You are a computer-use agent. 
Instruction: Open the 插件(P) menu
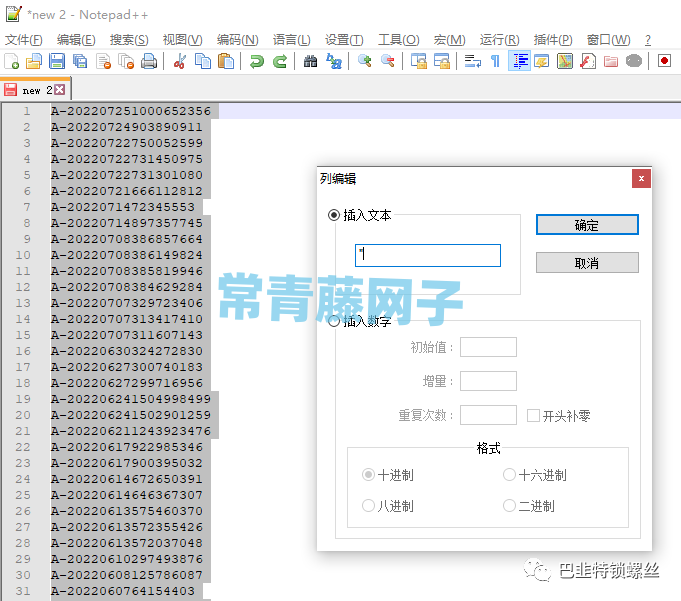(x=553, y=40)
